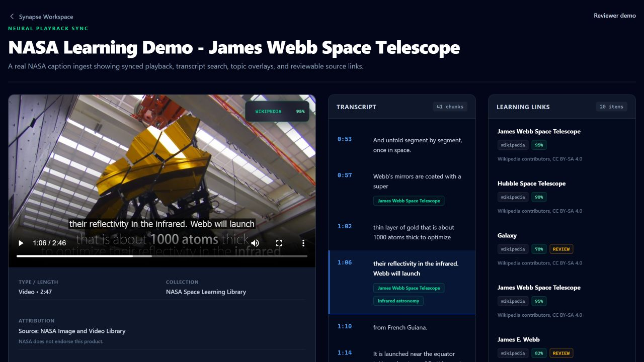This screenshot has width=644, height=362.
Task: Click the 20 items counter
Action: (611, 107)
